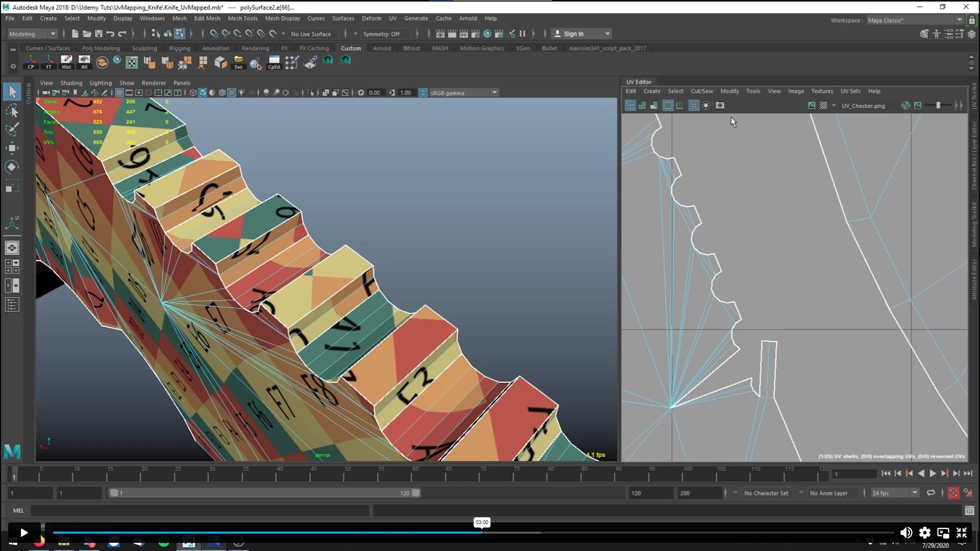Open the UV Sets menu
This screenshot has width=980, height=551.
click(850, 91)
